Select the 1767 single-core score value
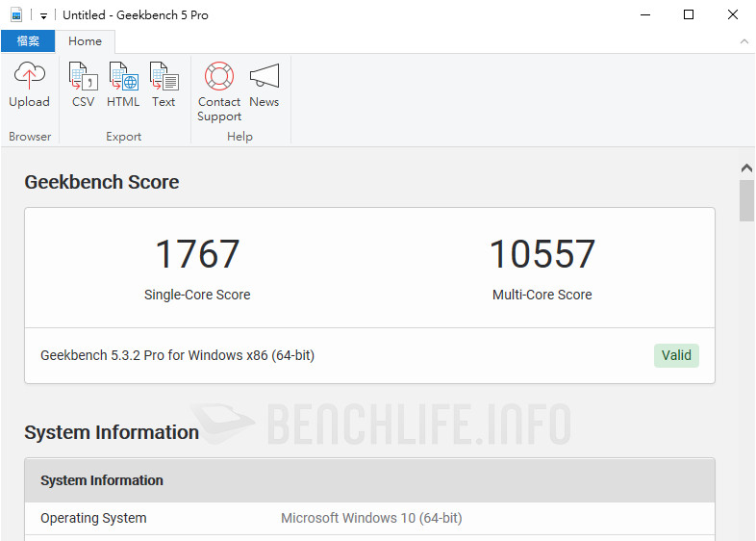The height and width of the screenshot is (541, 756). (197, 254)
